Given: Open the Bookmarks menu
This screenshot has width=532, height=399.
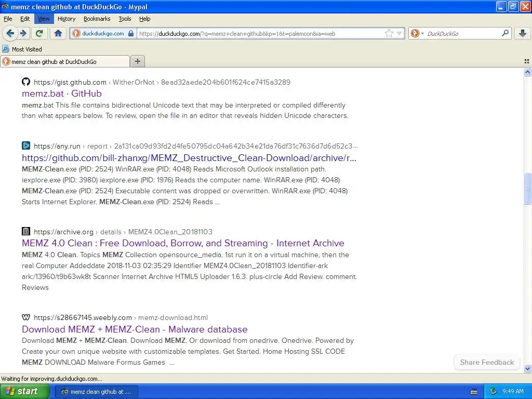Looking at the screenshot, I should pos(97,19).
